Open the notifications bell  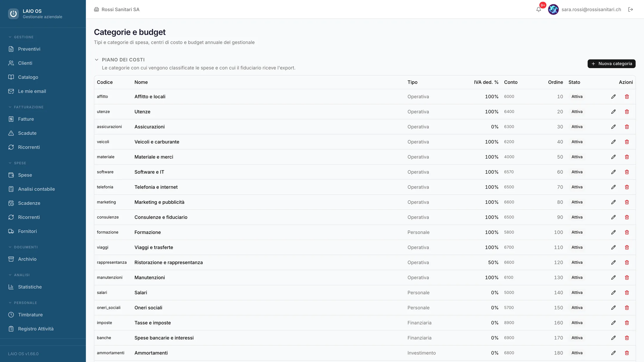coord(539,9)
